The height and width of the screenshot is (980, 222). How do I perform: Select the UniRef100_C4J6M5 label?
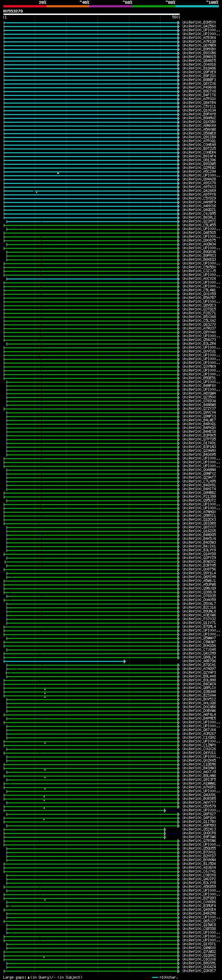pyautogui.click(x=199, y=213)
